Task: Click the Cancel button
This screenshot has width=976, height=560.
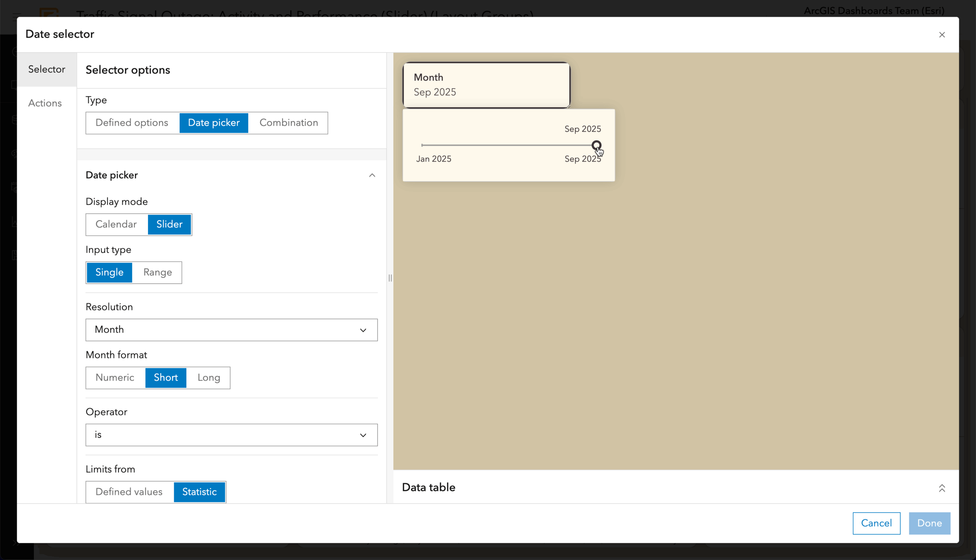Action: pos(876,523)
